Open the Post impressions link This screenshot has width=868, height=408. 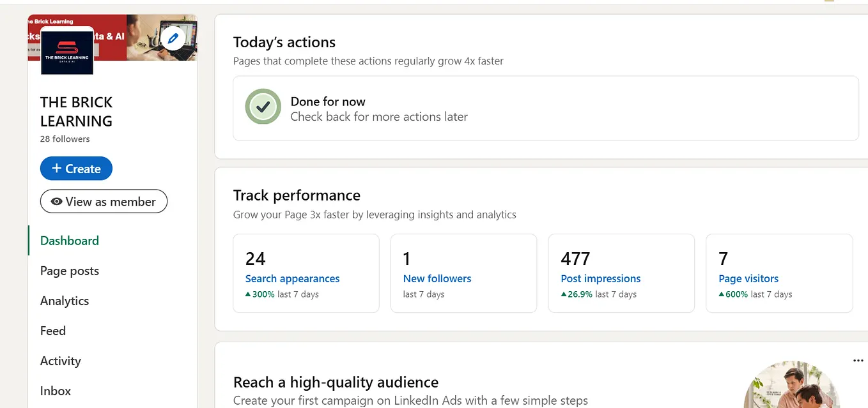(600, 278)
